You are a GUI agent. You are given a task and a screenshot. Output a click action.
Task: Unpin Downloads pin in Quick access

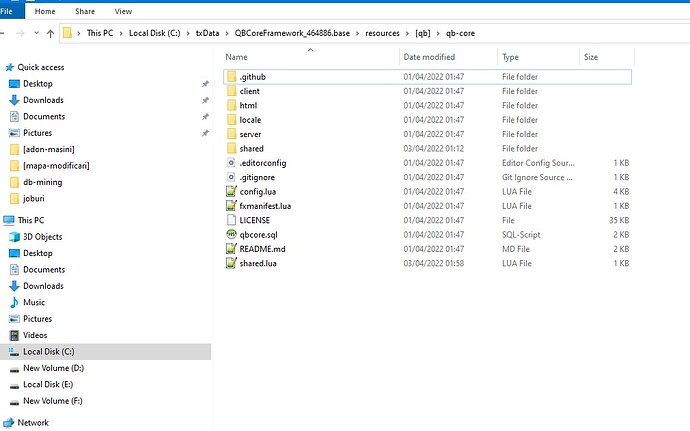click(x=205, y=100)
